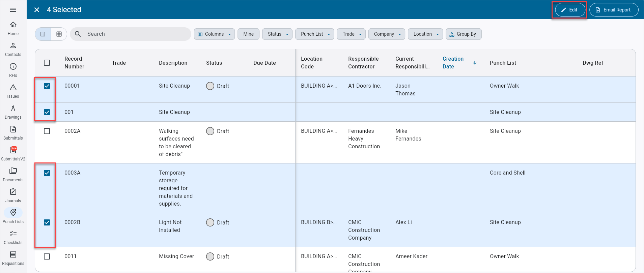This screenshot has height=273, width=644.
Task: Uncheck record 00001 checkbox
Action: [x=47, y=86]
